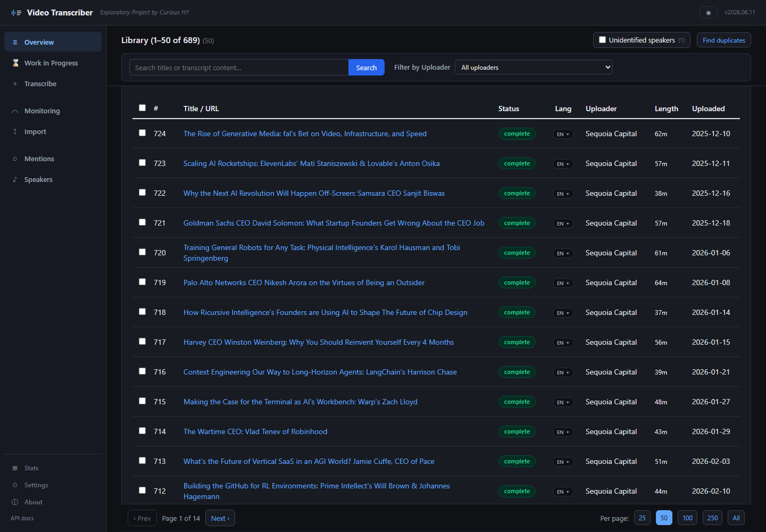Click the Prev page button
Viewport: 766px width, 532px height.
coord(142,518)
